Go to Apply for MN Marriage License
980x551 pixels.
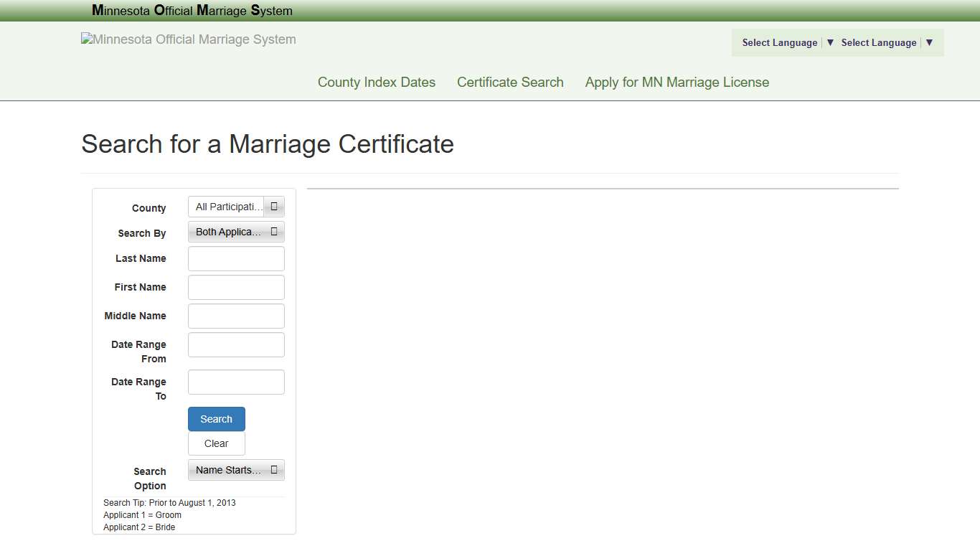tap(677, 82)
